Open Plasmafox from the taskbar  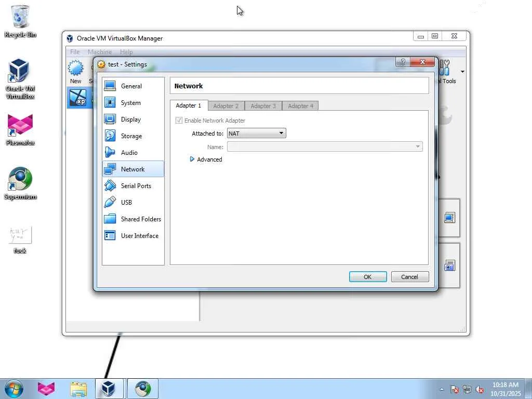pyautogui.click(x=46, y=389)
